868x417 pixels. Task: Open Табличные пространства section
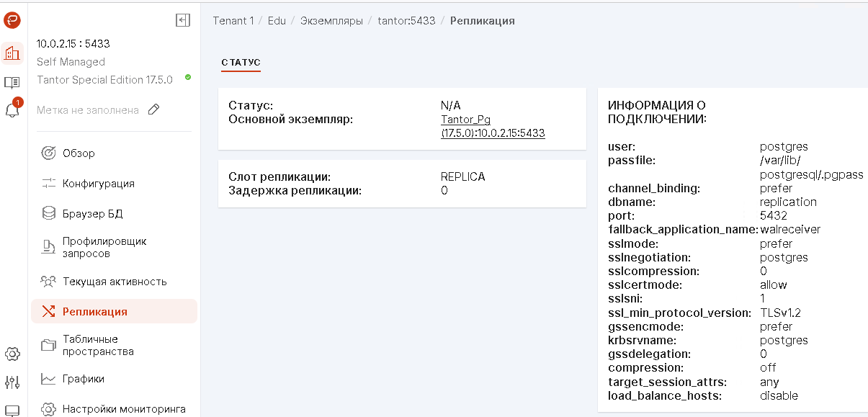point(98,345)
